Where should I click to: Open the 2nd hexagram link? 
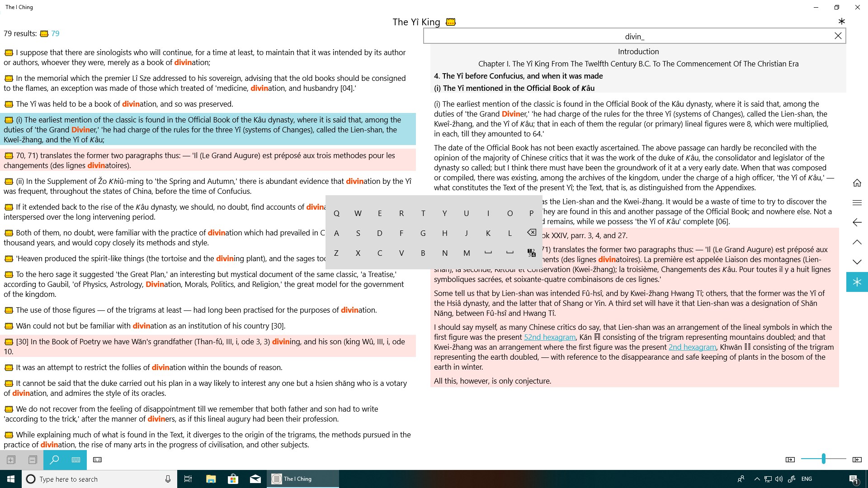click(692, 347)
